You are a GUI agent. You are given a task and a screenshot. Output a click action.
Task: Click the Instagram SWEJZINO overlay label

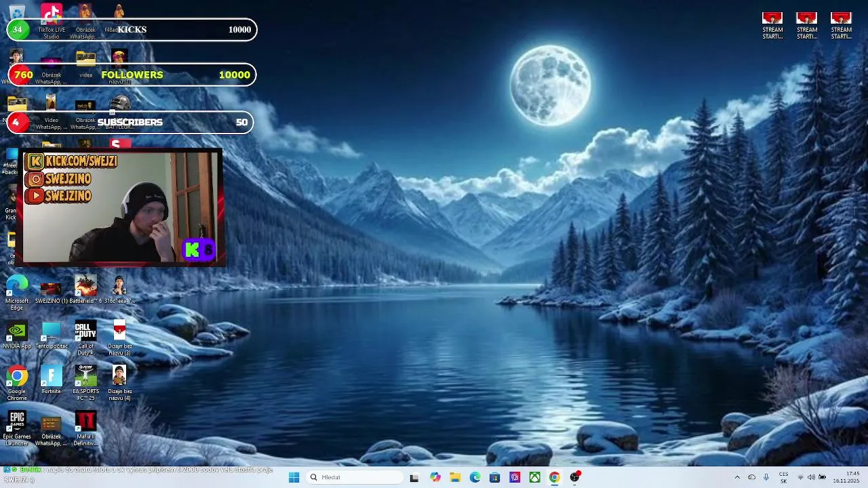[59, 179]
